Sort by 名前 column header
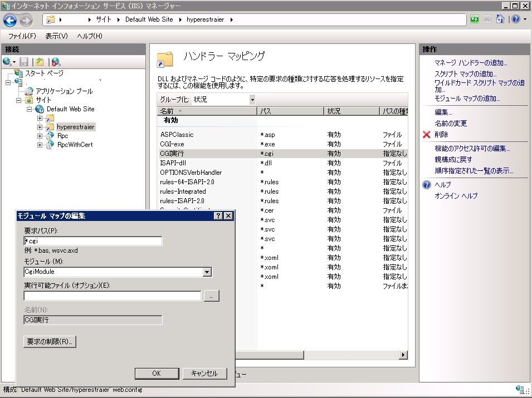 pos(207,111)
